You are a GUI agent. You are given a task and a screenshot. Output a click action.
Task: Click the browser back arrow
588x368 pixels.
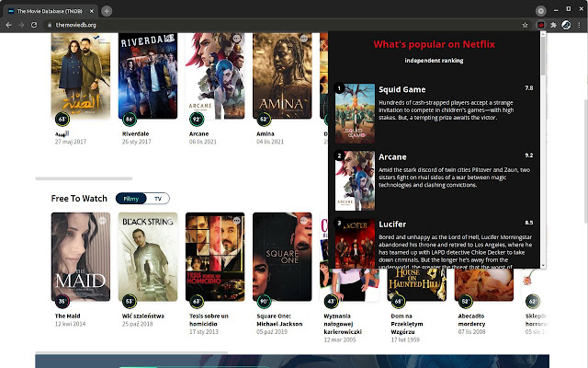pos(8,25)
